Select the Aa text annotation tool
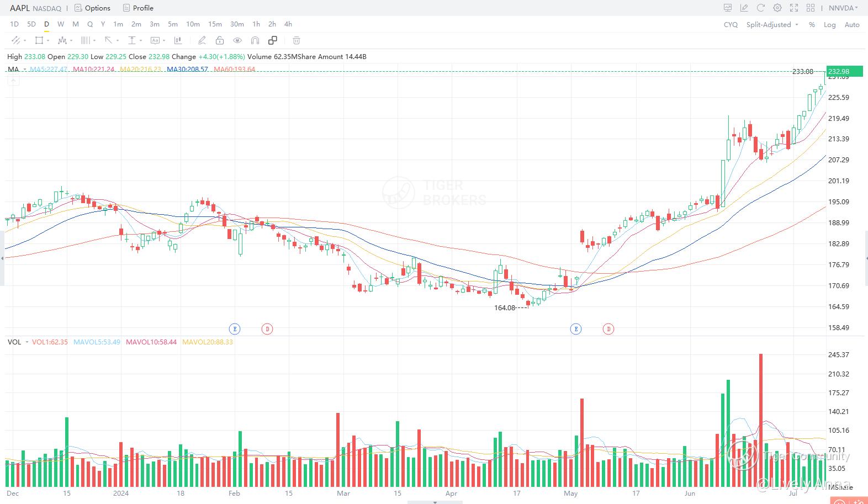 click(x=155, y=40)
